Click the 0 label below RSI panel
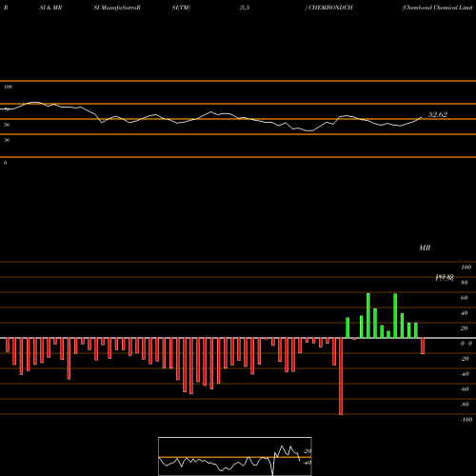 point(5,163)
